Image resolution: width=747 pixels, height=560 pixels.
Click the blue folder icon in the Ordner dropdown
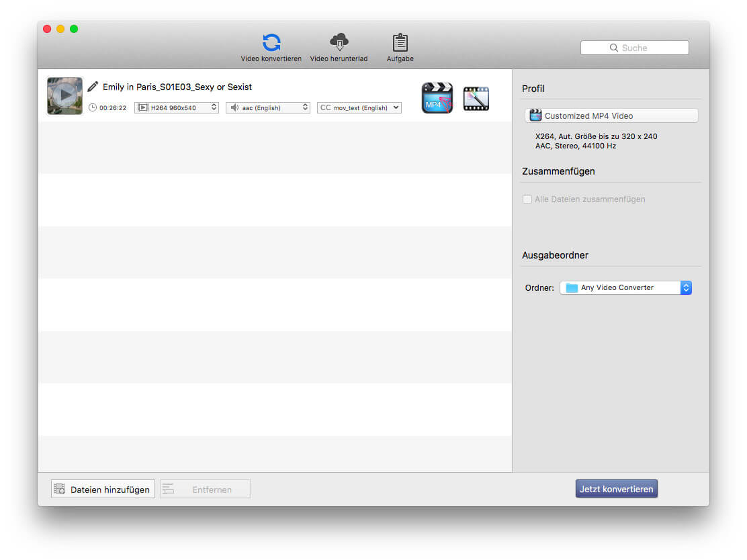[571, 287]
